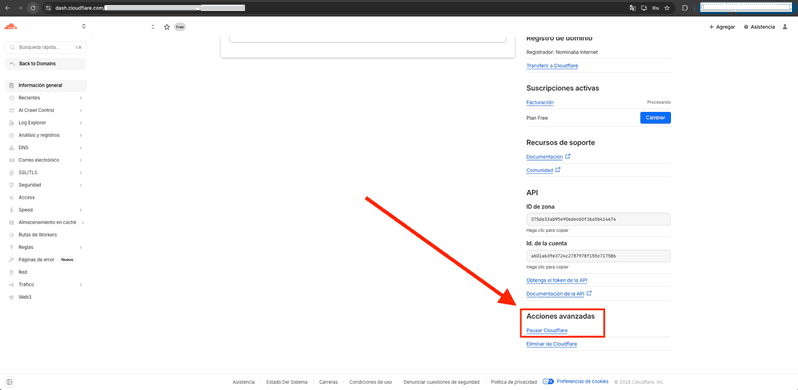Click the Análisis y registros icon
This screenshot has width=798, height=390.
12,135
